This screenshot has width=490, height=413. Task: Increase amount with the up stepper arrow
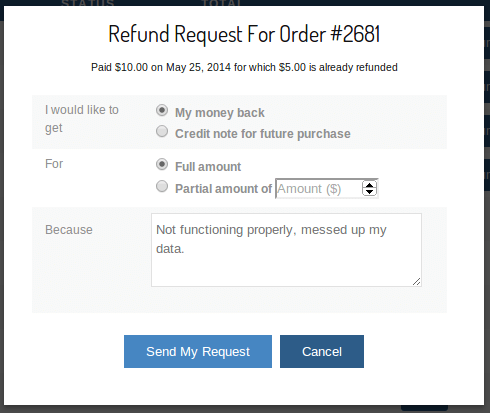pyautogui.click(x=369, y=185)
